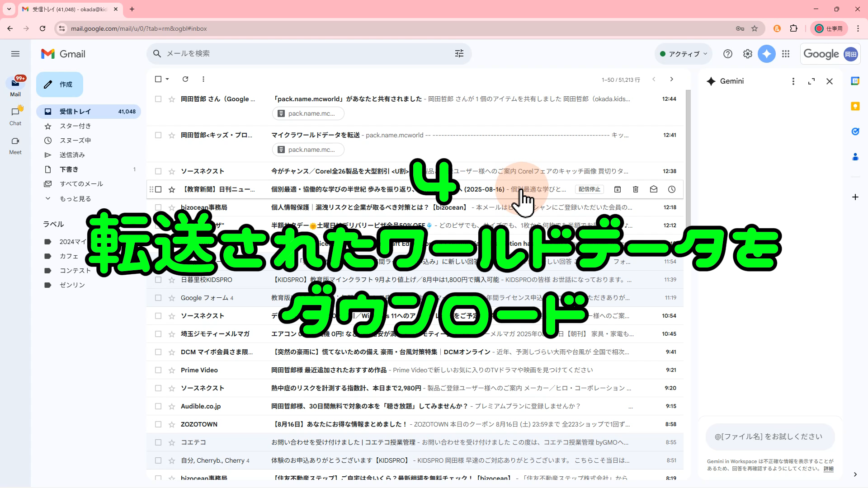Click 配信停止 unsubscribe button
The height and width of the screenshot is (488, 868).
pos(590,189)
